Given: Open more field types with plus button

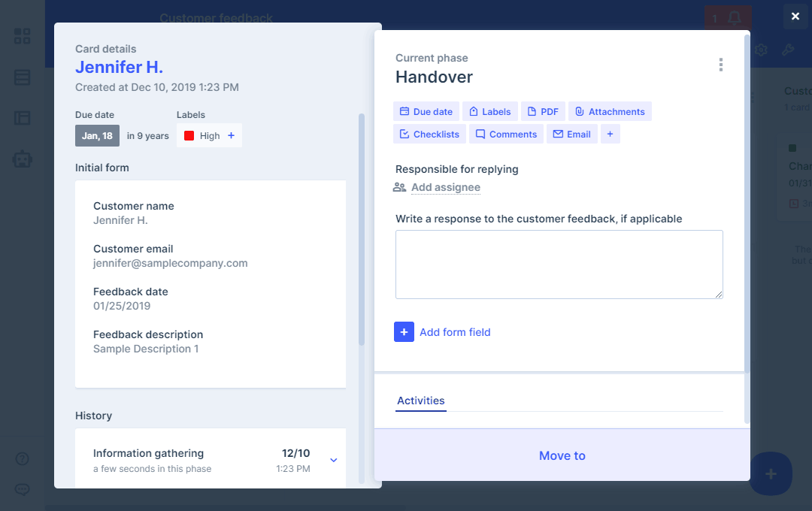Looking at the screenshot, I should (x=610, y=135).
